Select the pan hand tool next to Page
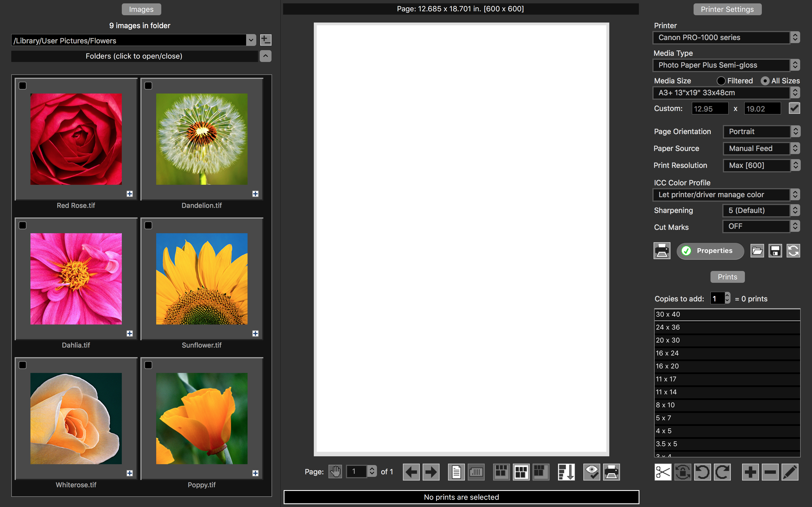Viewport: 812px width, 507px height. click(335, 472)
